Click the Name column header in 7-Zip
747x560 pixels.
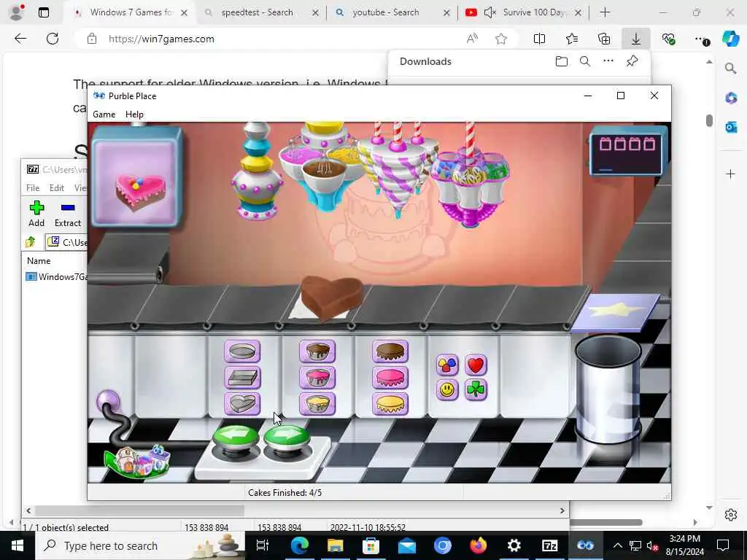tap(39, 261)
